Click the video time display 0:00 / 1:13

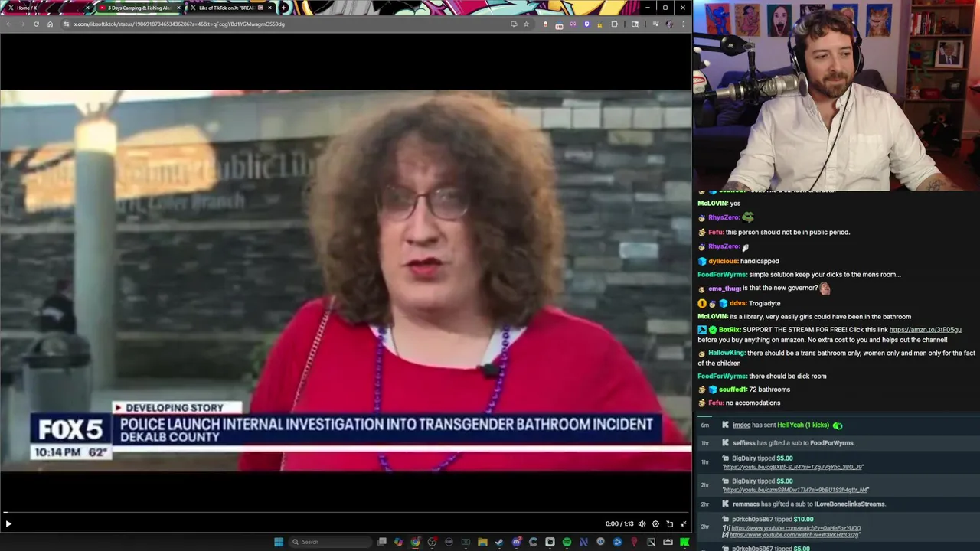point(619,523)
